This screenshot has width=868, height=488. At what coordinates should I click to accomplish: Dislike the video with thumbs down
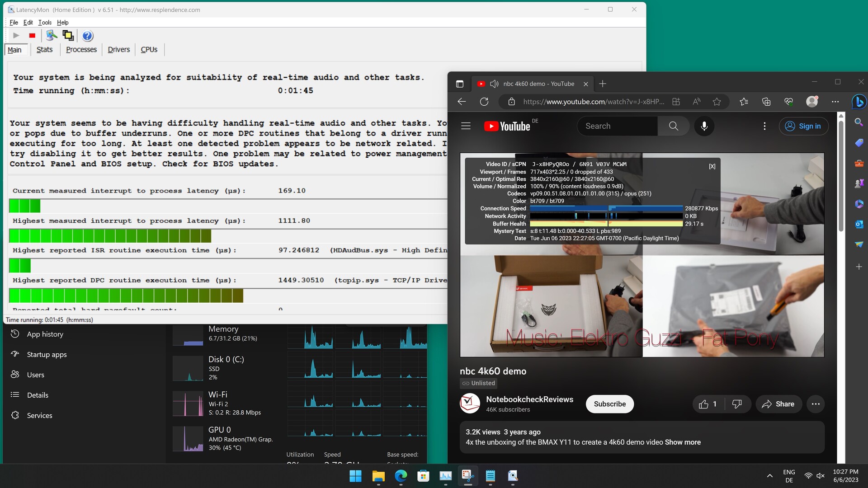click(x=737, y=404)
